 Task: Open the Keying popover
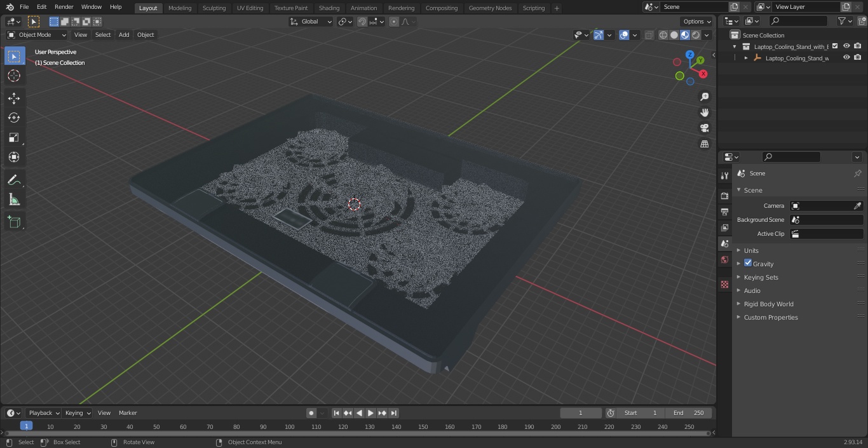click(x=78, y=413)
